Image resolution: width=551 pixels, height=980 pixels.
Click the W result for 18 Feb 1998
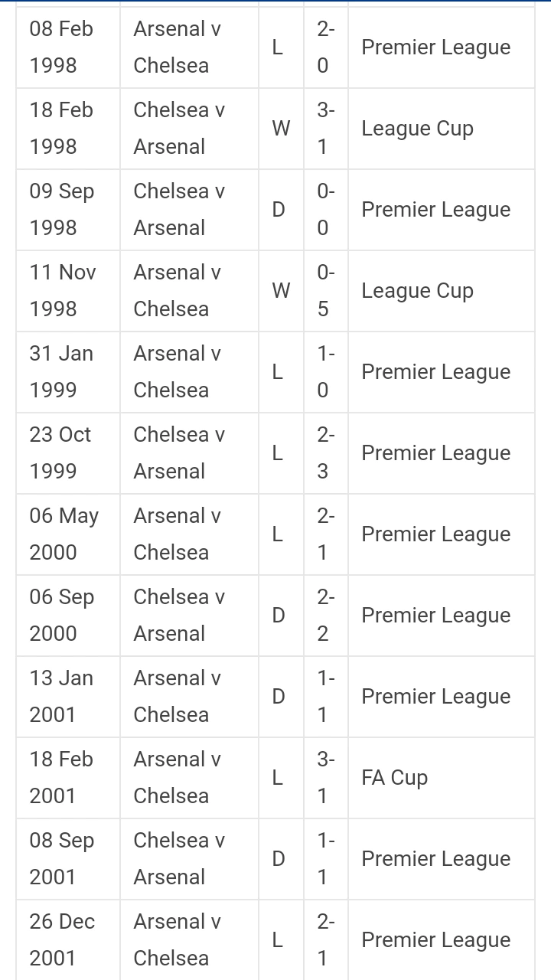click(281, 129)
